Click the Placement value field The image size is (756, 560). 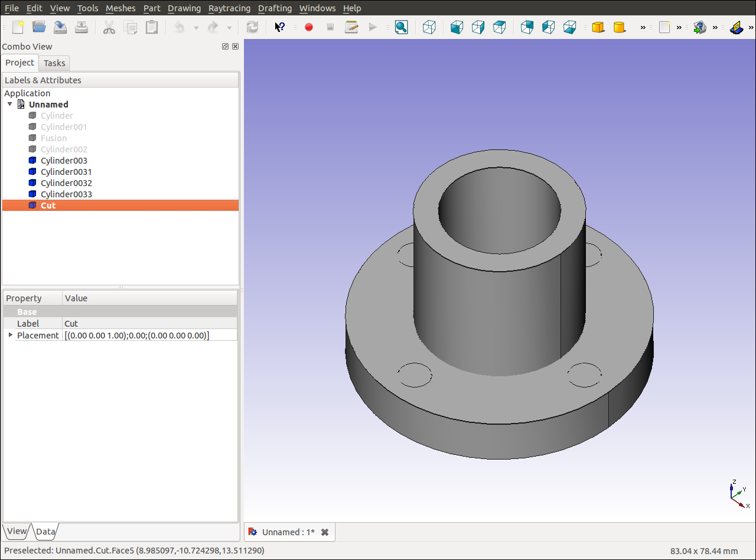[150, 335]
